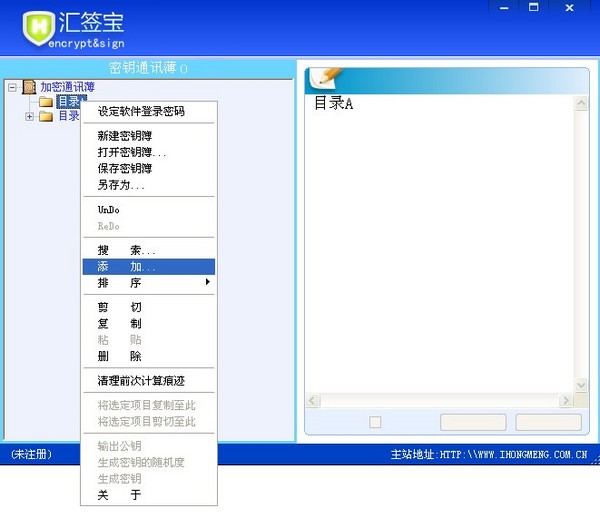Choose 复制 from the context menu
Image resolution: width=600 pixels, height=528 pixels.
[x=149, y=323]
